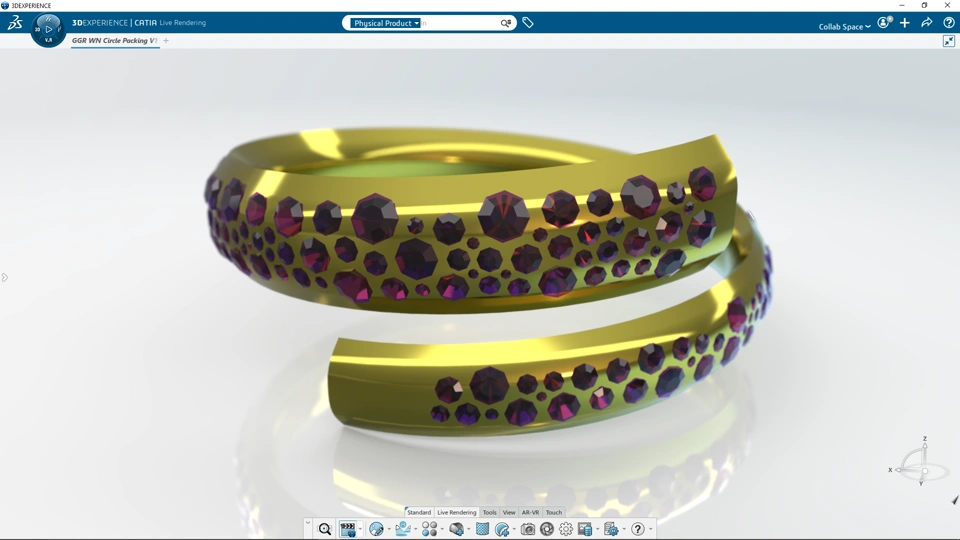Switch to the AR-VR toolbar tab
960x540 pixels.
click(x=530, y=512)
